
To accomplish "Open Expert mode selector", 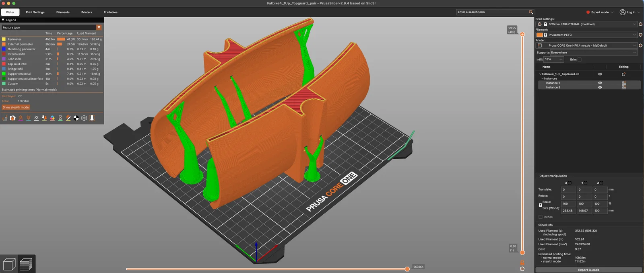I will click(x=600, y=12).
